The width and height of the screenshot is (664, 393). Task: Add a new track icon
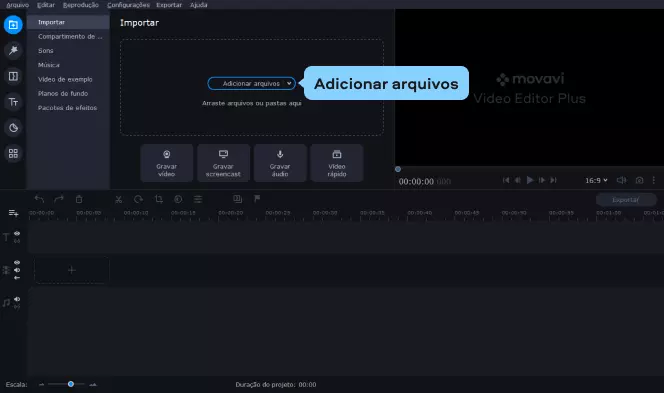pos(14,213)
